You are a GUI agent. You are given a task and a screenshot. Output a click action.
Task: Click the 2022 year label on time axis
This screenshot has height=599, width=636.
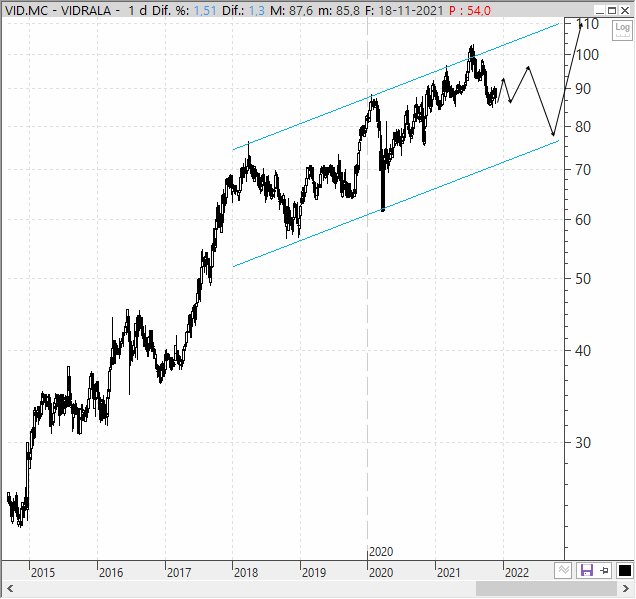pyautogui.click(x=517, y=573)
